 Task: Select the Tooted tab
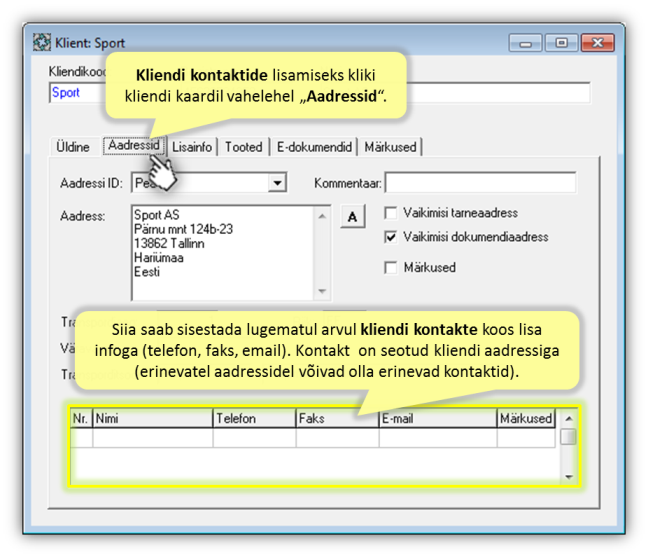pyautogui.click(x=244, y=147)
